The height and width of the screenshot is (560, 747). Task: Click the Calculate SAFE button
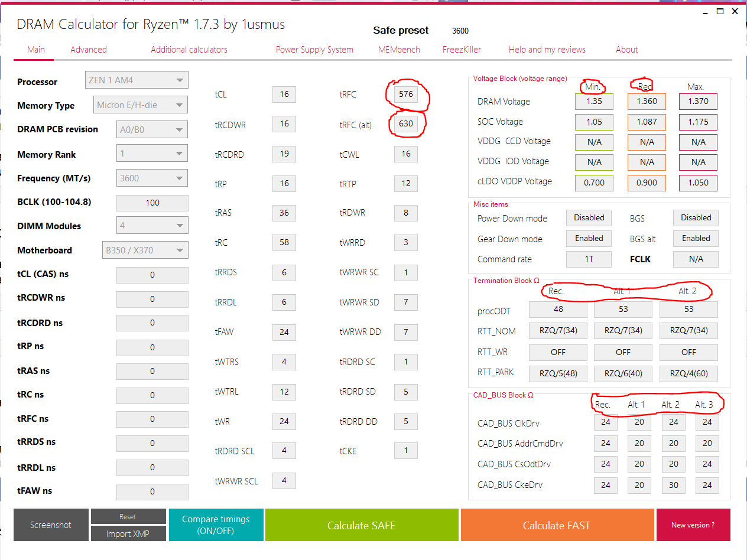click(x=362, y=525)
